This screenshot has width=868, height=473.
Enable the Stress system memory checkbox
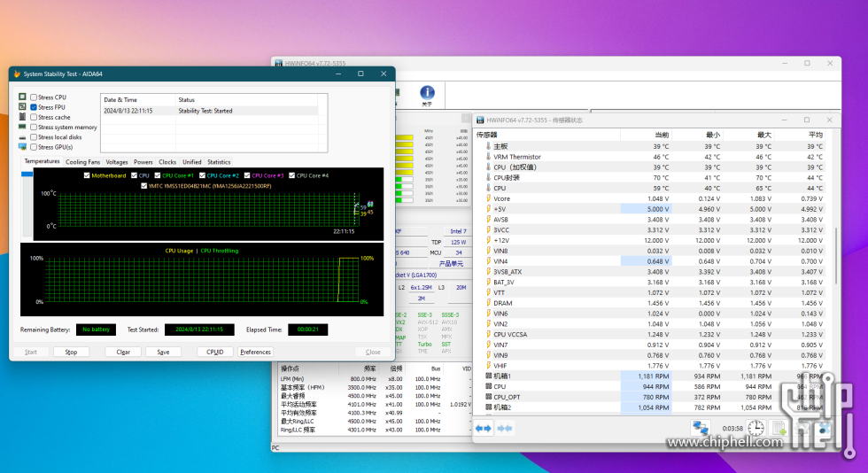[x=34, y=127]
